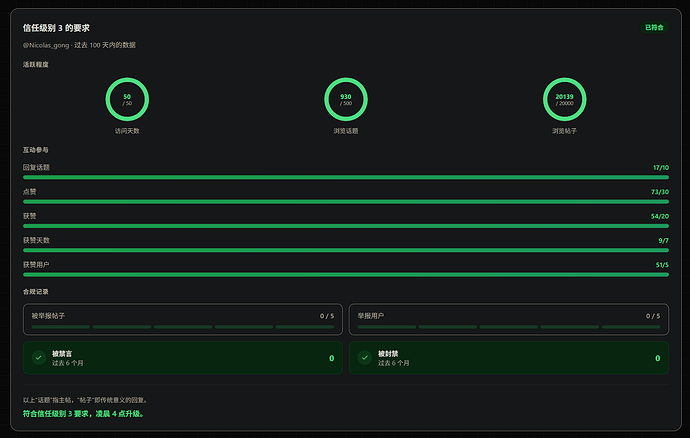The height and width of the screenshot is (438, 690).
Task: Click the 获赞用户 label
Action: pyautogui.click(x=36, y=265)
